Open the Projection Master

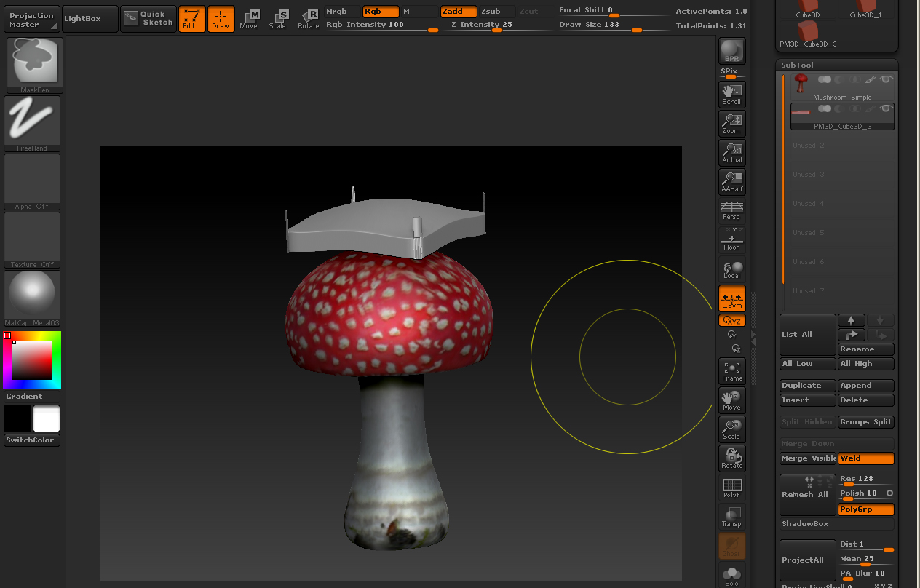point(31,20)
